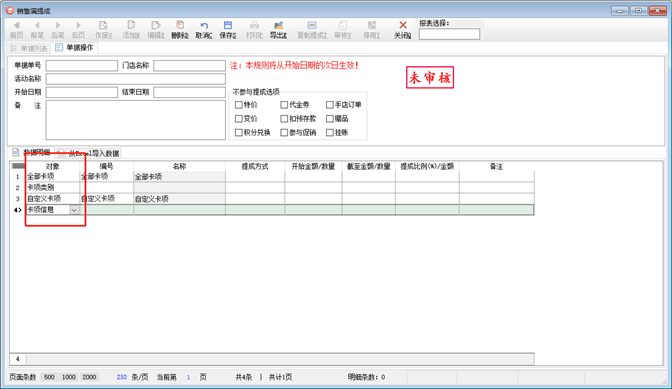
Task: Toggle the 特价 checkbox
Action: click(x=239, y=105)
